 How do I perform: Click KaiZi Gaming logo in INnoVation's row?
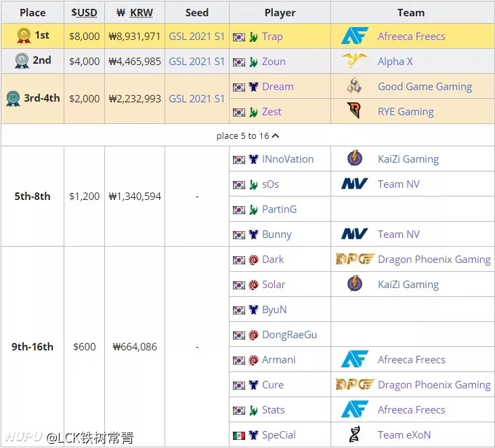click(x=355, y=159)
